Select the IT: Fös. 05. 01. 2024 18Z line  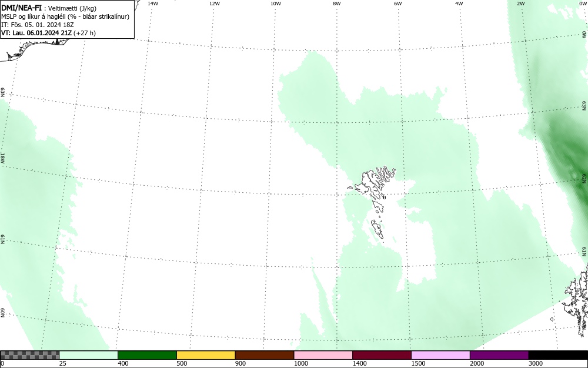(38, 25)
